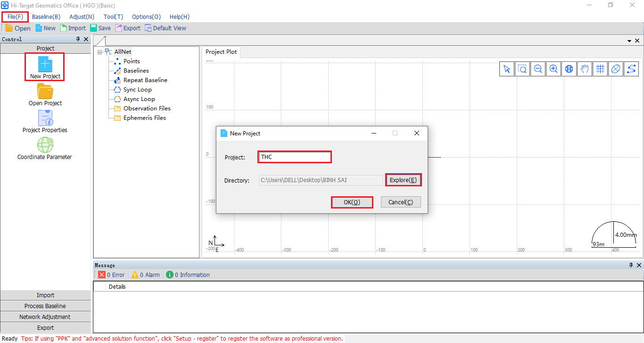Screen dimensions: 644x343
Task: Confirm new project with OK(O)
Action: click(352, 202)
